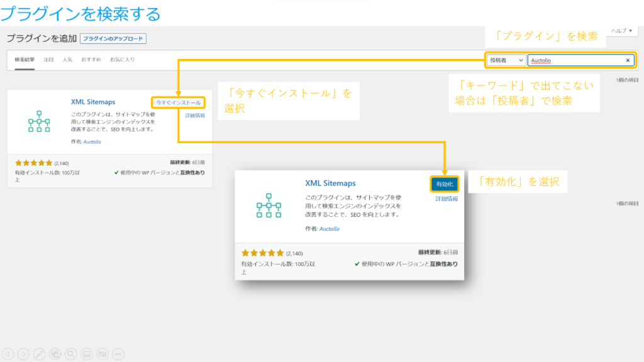Switch to the 検索結果 tab
The width and height of the screenshot is (644, 362).
coord(25,60)
